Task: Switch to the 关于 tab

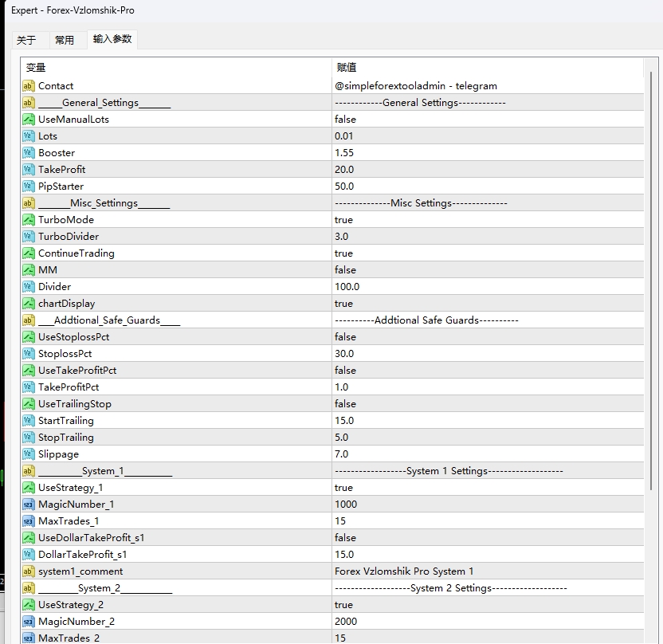Action: click(x=26, y=40)
